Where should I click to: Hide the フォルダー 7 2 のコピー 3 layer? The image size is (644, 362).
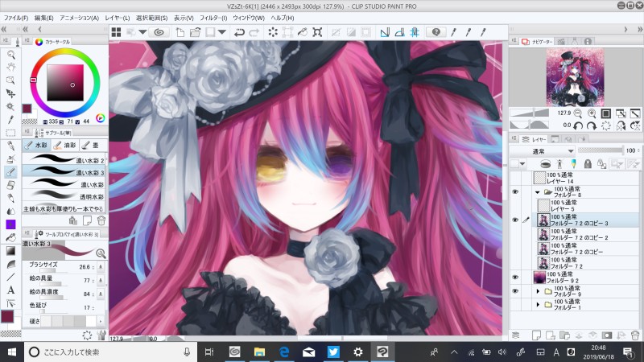[x=515, y=220]
